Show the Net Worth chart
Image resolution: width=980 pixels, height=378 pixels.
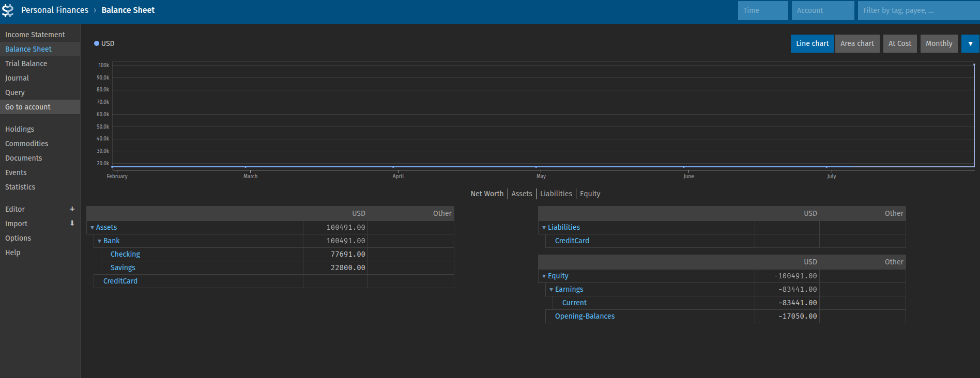[x=487, y=194]
